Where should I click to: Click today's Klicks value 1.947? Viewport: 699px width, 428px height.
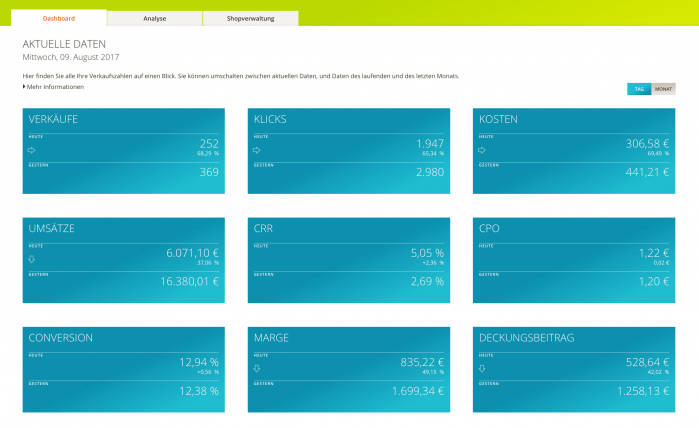pos(430,144)
